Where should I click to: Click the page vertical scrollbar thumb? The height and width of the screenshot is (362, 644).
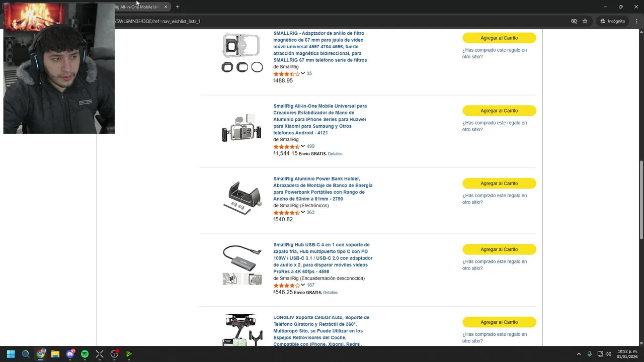pyautogui.click(x=641, y=200)
